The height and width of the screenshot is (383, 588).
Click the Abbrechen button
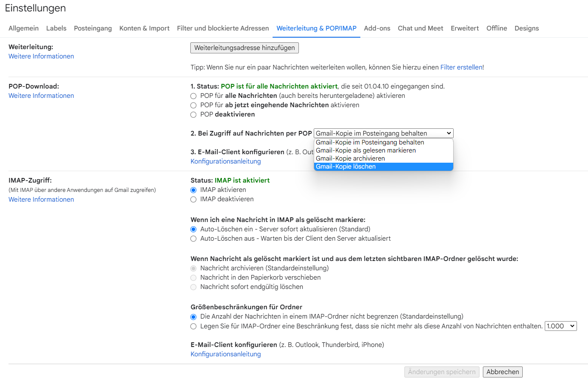pyautogui.click(x=503, y=372)
